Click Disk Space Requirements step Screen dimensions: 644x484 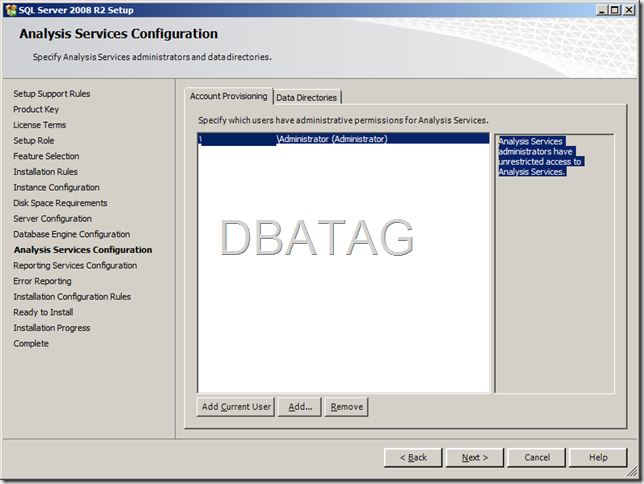[x=60, y=203]
